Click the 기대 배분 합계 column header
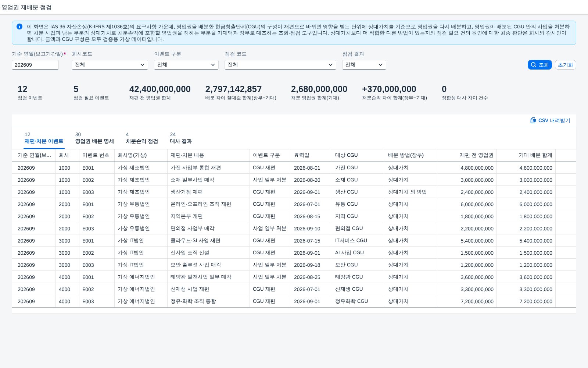588x368 pixels. (x=526, y=155)
